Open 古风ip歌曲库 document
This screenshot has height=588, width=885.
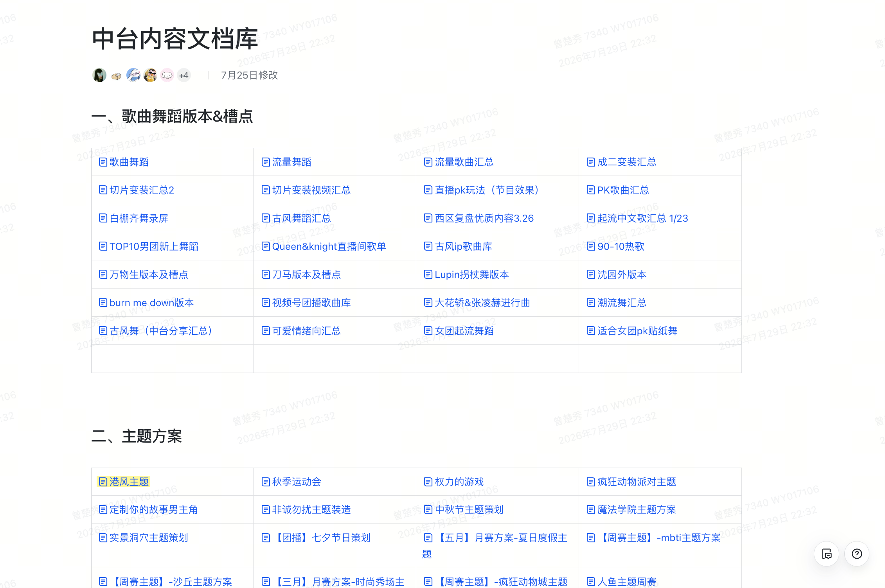click(x=458, y=246)
